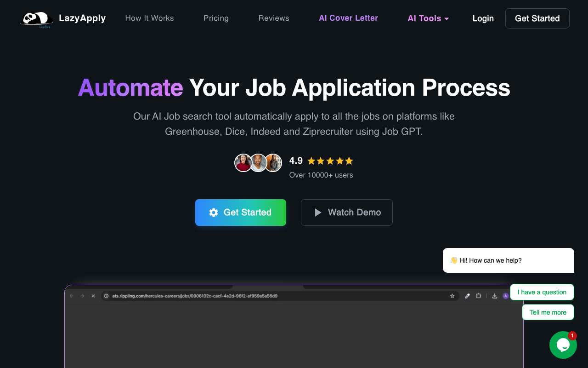588x368 pixels.
Task: Click the demo browser's stop loading X
Action: click(93, 296)
